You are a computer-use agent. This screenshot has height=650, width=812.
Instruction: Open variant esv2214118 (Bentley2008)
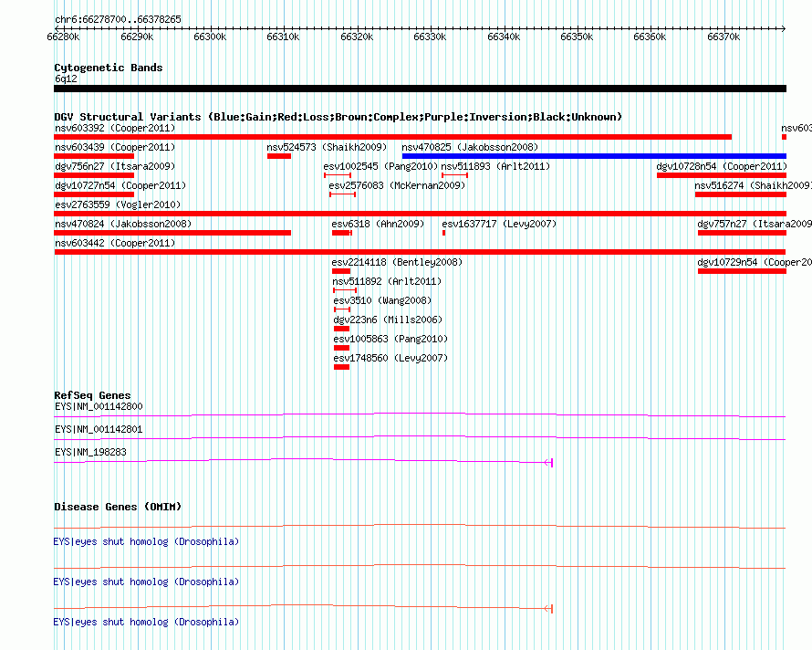(x=397, y=262)
